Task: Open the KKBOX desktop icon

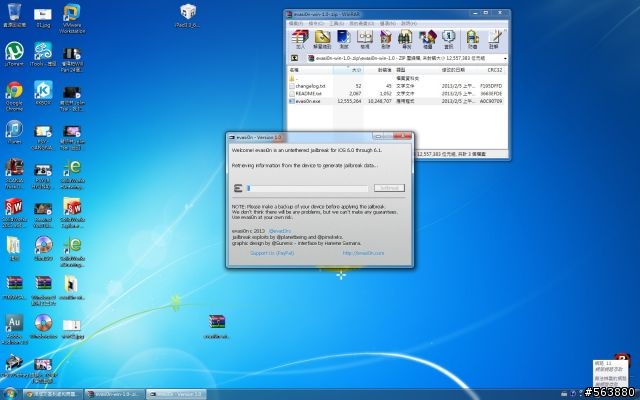Action: (x=43, y=93)
